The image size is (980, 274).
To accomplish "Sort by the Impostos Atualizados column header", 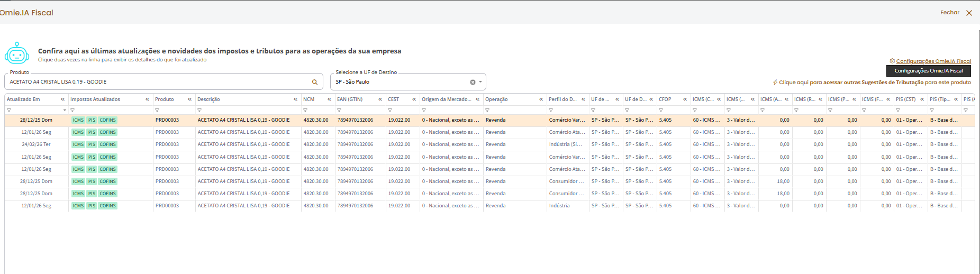I will click(95, 99).
